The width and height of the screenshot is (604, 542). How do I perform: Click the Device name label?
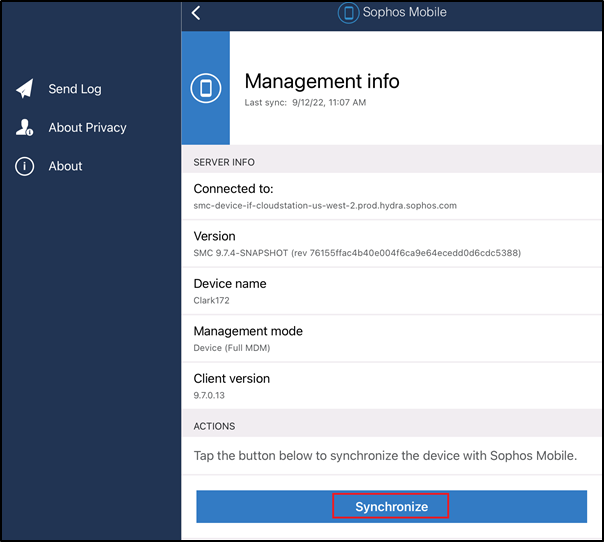(x=230, y=284)
